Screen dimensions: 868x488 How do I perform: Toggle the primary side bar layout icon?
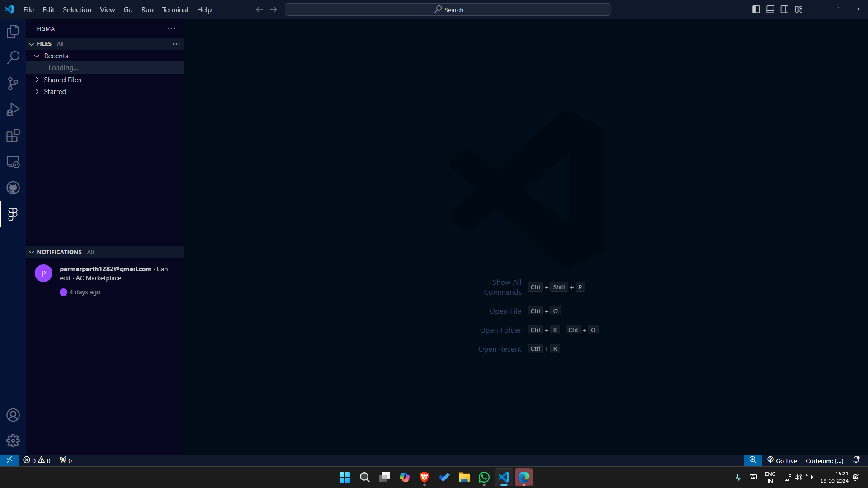[756, 9]
